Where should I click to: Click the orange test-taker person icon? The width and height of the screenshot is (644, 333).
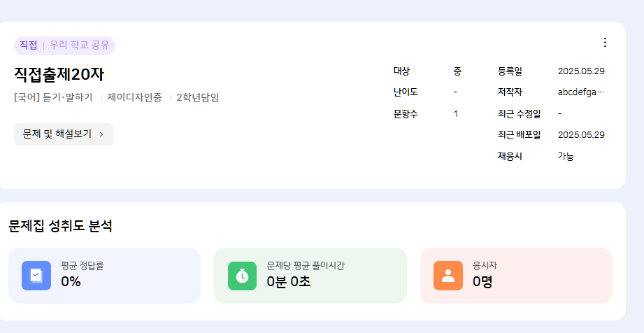[448, 276]
